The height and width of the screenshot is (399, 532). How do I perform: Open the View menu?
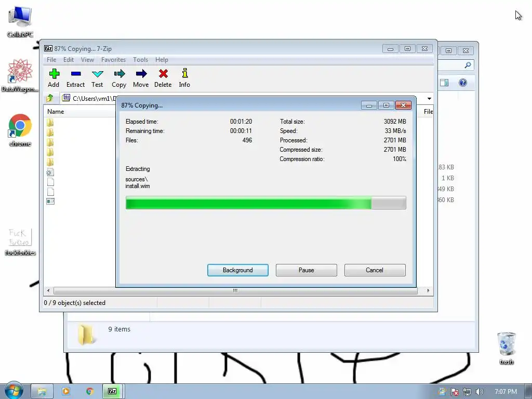pos(87,59)
